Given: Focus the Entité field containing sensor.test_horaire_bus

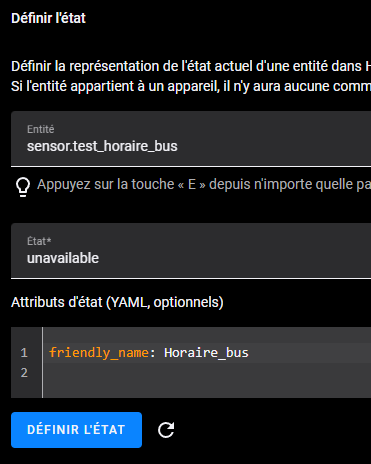Looking at the screenshot, I should click(191, 138).
